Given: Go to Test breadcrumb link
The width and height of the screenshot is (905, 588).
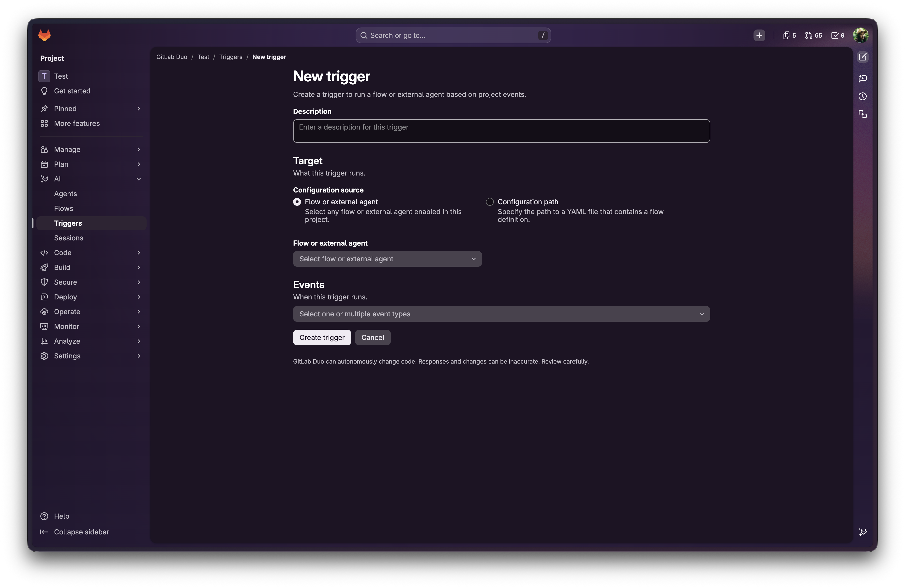Looking at the screenshot, I should (x=203, y=57).
